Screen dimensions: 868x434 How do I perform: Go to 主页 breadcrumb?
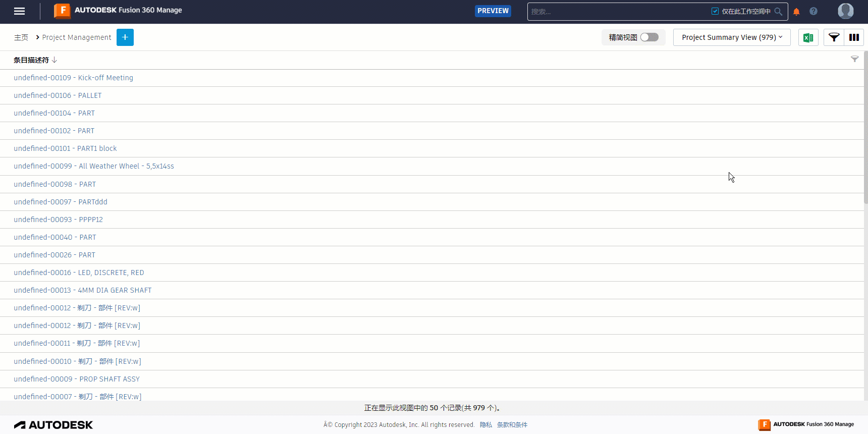(x=21, y=37)
